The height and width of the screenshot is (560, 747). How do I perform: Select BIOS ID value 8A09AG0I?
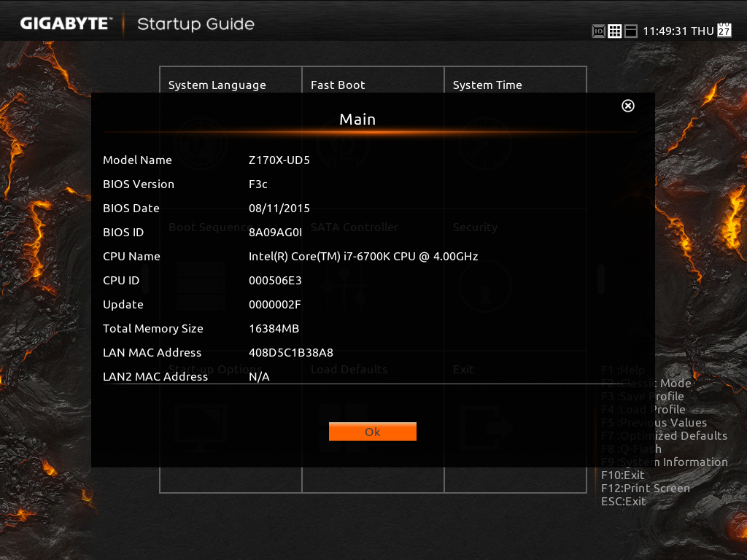point(275,233)
